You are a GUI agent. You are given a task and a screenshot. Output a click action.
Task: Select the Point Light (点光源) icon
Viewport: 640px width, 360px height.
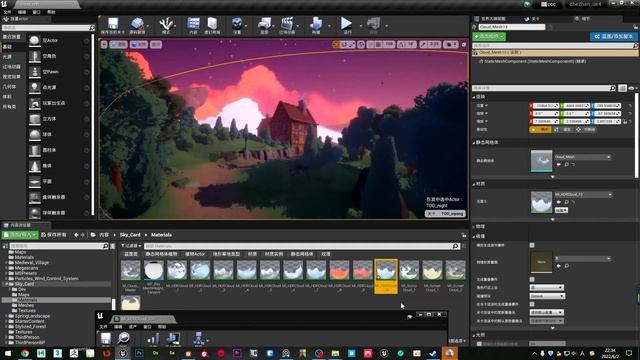(35, 87)
